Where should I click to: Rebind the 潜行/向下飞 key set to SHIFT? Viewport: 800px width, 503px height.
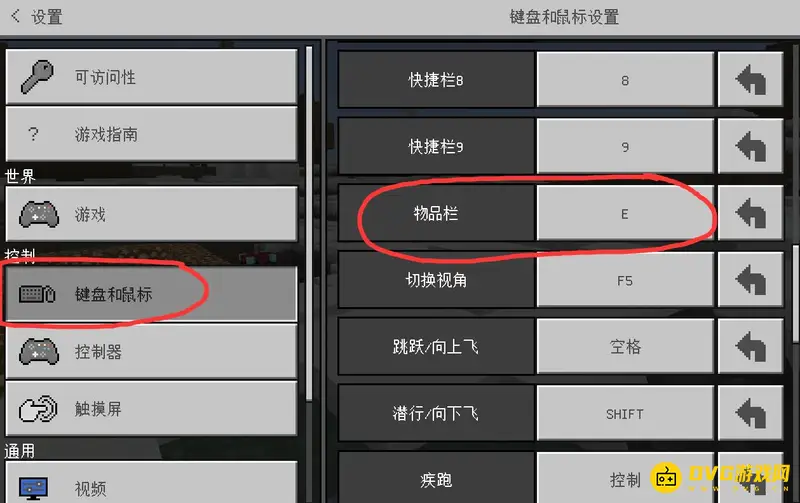[x=625, y=414]
